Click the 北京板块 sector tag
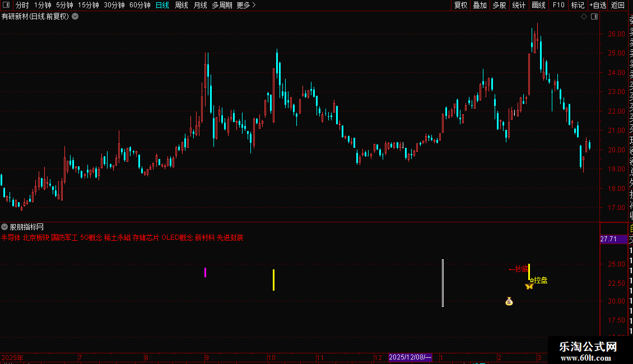This screenshot has width=633, height=364. coord(36,237)
